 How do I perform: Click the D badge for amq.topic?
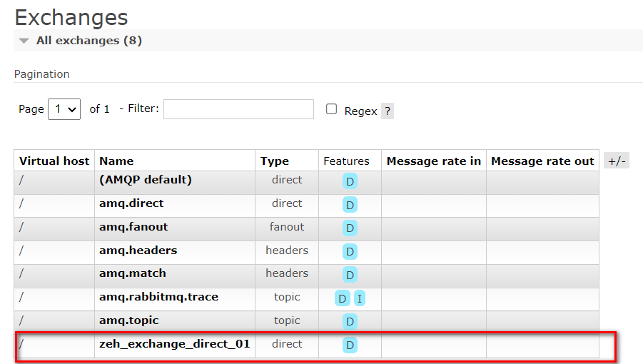350,322
